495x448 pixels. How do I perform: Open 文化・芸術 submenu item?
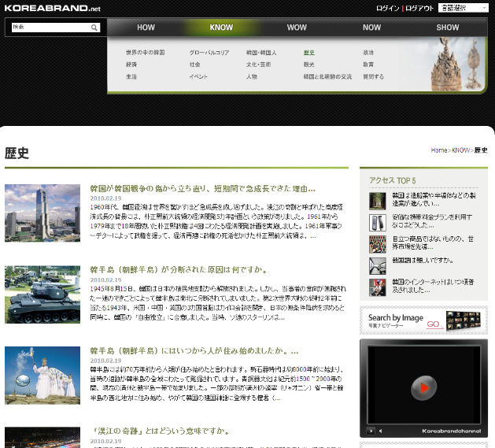259,65
